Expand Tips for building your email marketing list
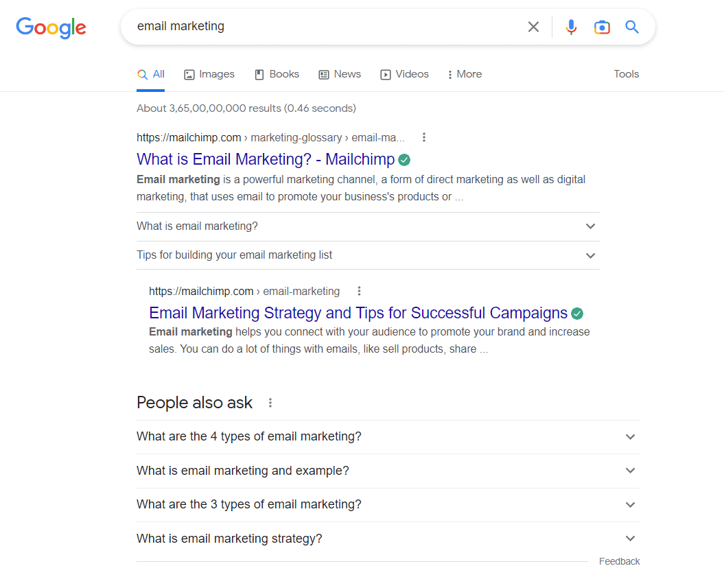The height and width of the screenshot is (588, 724). (x=368, y=255)
